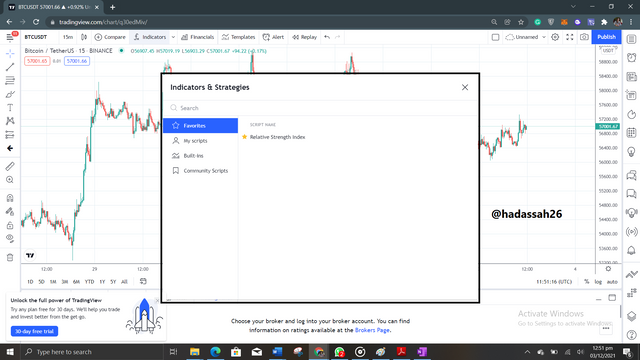Open indicator Templates
The image size is (640, 360).
coord(238,37)
